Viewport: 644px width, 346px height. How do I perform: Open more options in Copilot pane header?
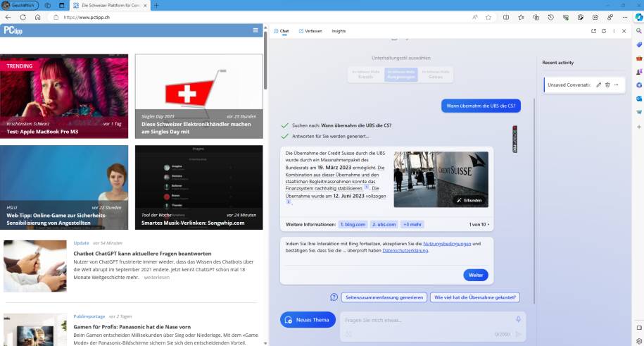coord(614,31)
